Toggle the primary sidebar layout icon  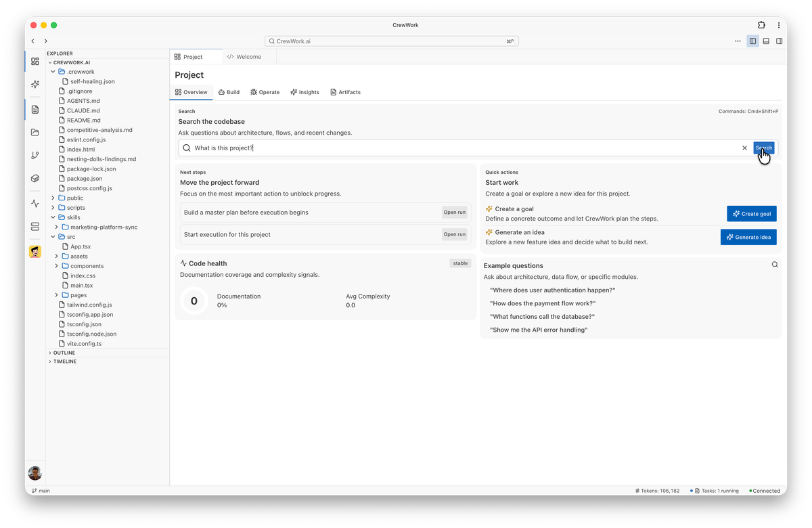click(x=752, y=41)
